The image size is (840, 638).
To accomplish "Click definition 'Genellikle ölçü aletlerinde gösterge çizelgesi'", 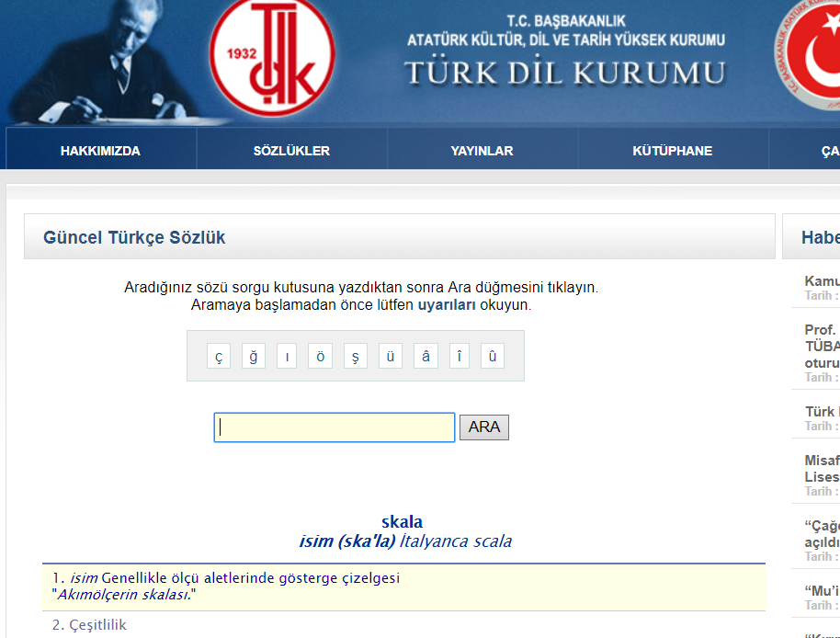I will pos(250,578).
